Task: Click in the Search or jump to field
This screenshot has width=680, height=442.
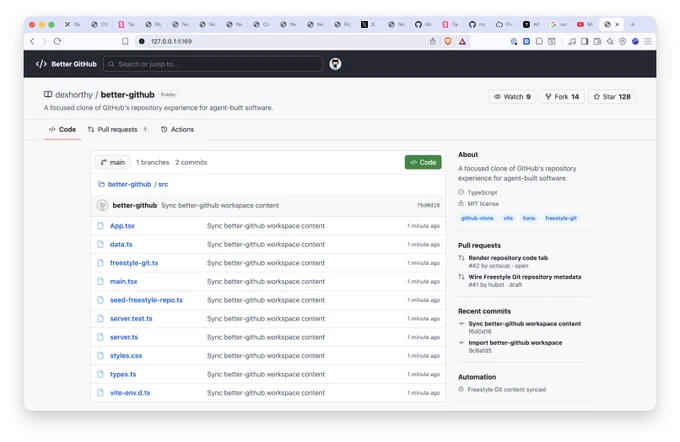Action: (x=213, y=64)
